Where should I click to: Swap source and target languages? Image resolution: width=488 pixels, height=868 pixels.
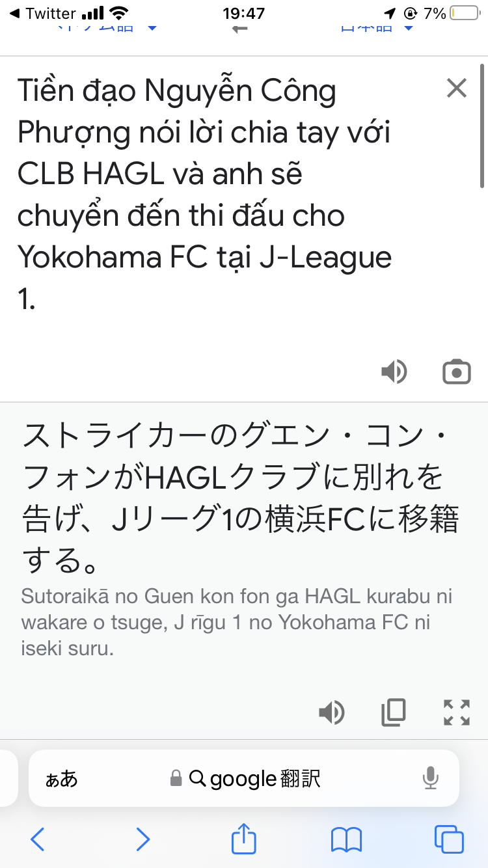click(240, 27)
